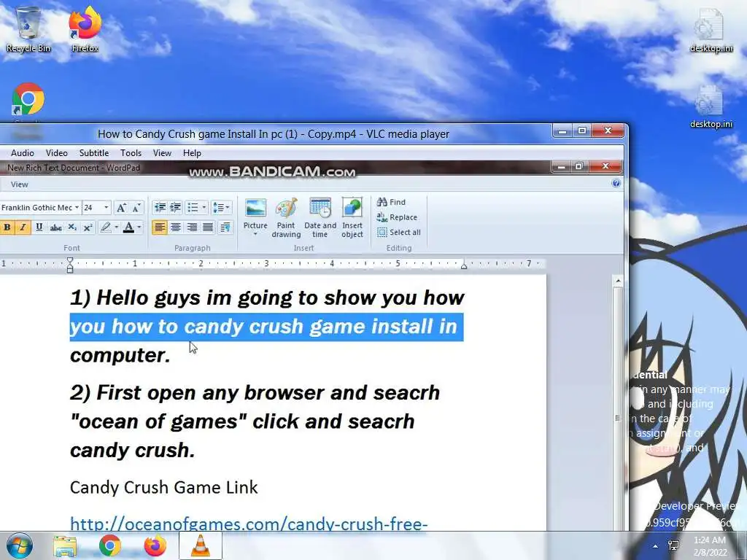
Task: Click the word "computer." in the document
Action: pyautogui.click(x=120, y=355)
